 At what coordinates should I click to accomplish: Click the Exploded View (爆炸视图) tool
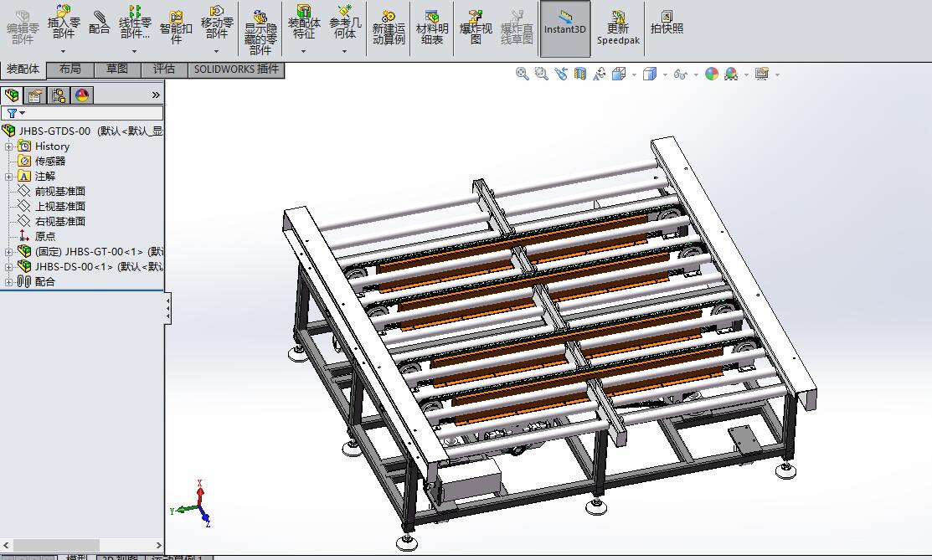[476, 28]
